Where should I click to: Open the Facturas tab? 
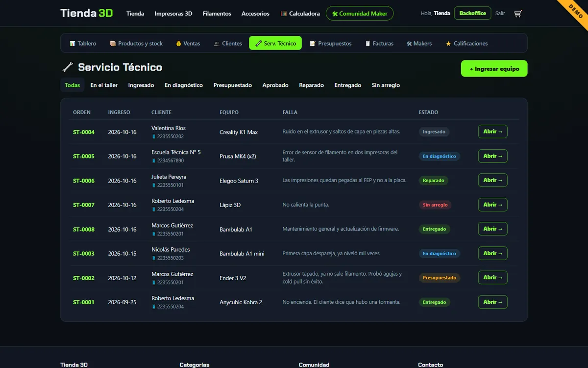pos(379,43)
